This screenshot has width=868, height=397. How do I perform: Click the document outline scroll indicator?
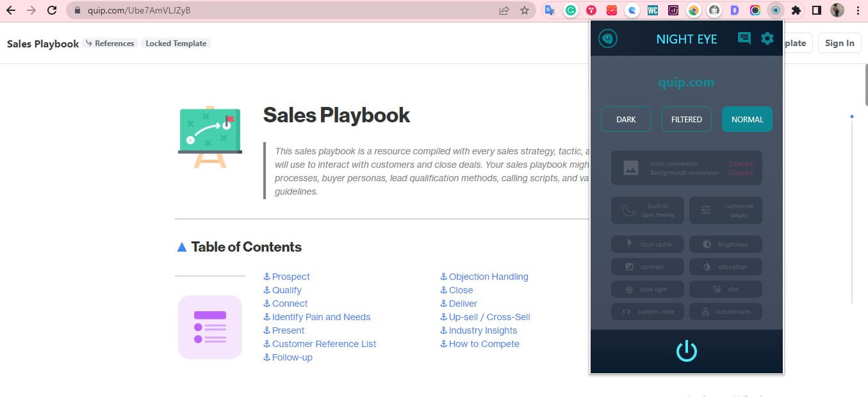click(x=852, y=117)
